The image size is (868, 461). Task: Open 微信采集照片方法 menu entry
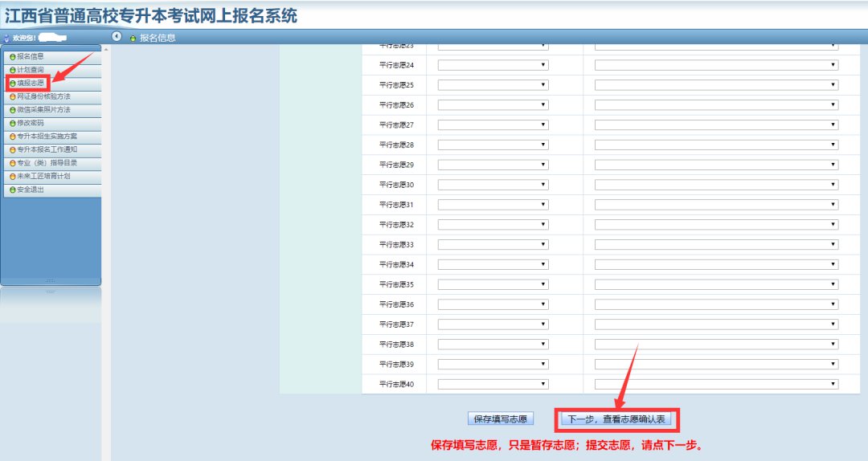[x=51, y=109]
